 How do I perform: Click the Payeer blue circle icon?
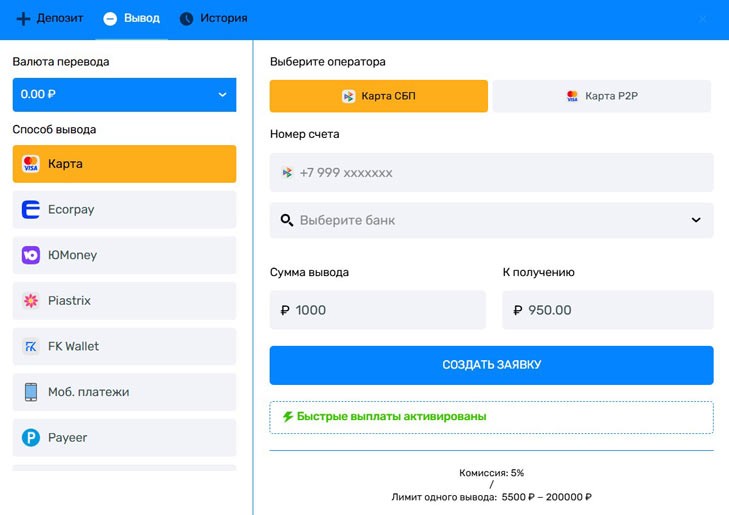click(x=30, y=438)
